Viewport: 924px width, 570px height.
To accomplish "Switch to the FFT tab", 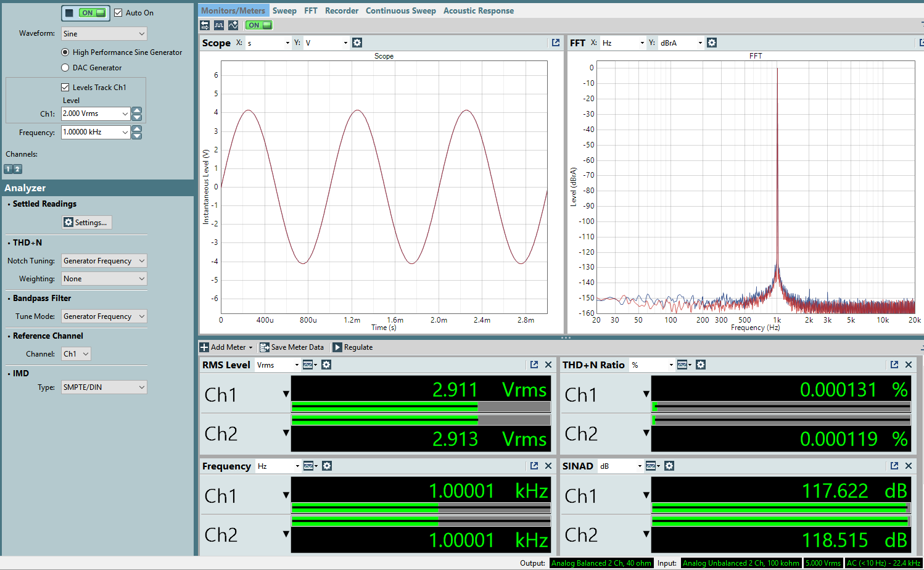I will coord(311,10).
